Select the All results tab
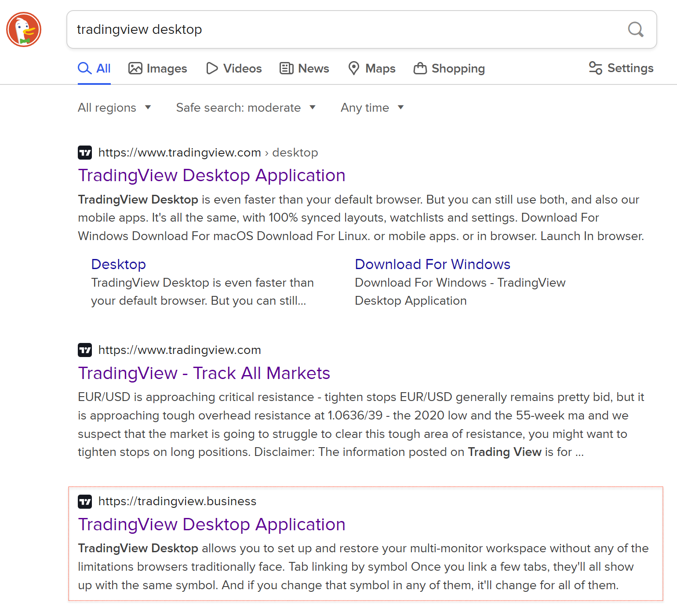This screenshot has height=616, width=677. point(94,69)
